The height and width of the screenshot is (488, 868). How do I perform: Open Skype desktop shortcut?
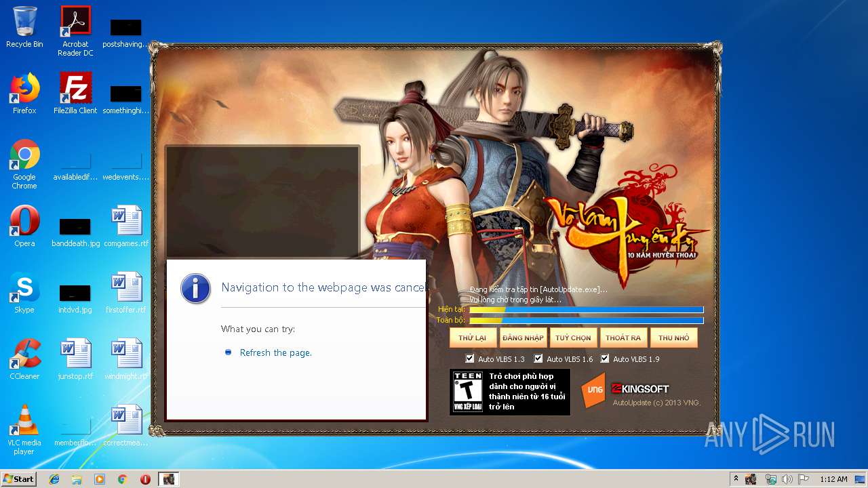point(24,293)
